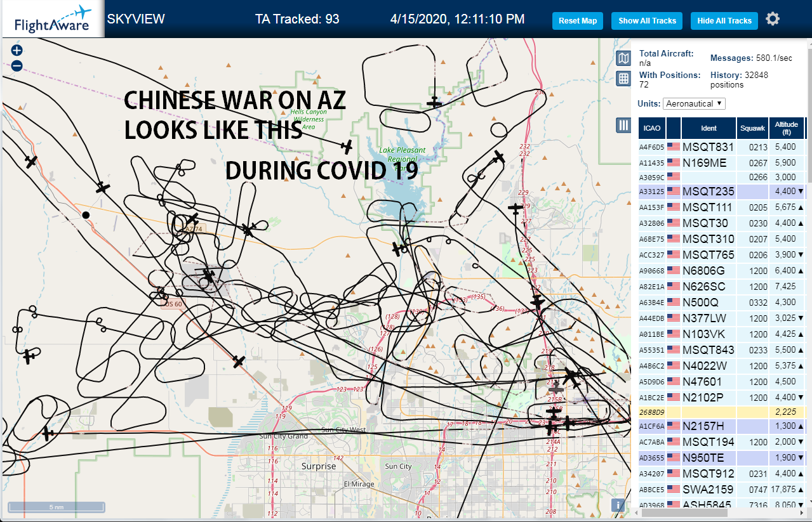Select flight N103VK in list

(x=722, y=334)
